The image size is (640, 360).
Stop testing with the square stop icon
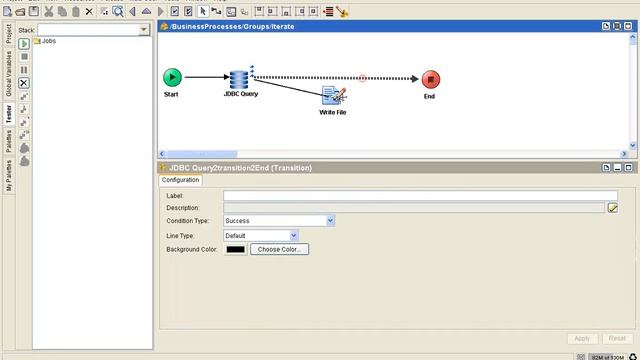click(24, 57)
